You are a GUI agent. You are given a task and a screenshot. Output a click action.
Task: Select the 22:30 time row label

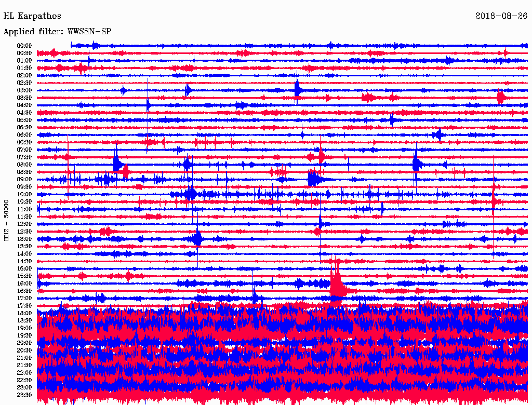coord(24,380)
